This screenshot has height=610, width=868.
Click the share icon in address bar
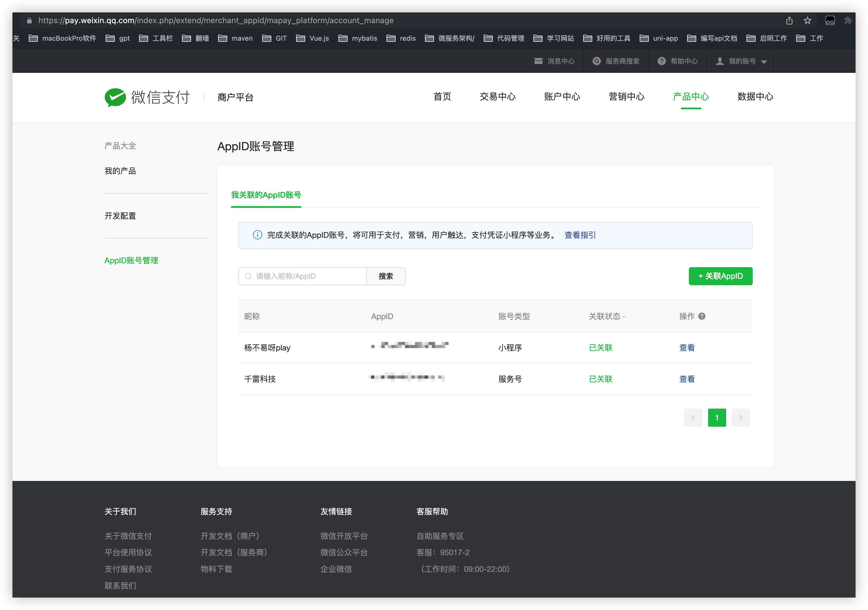click(x=789, y=20)
